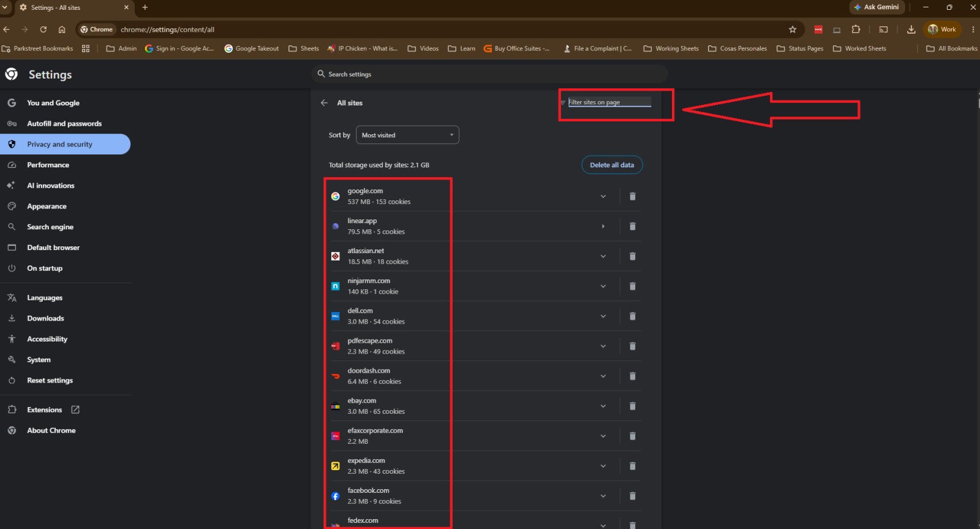Click the Filter sites on page field
The height and width of the screenshot is (529, 980).
[609, 102]
